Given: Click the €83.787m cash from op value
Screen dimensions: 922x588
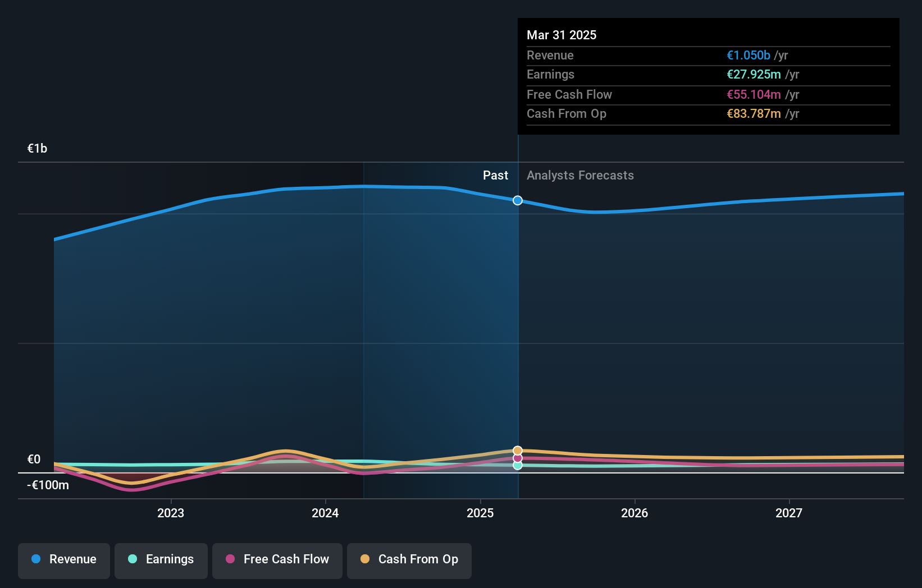Looking at the screenshot, I should click(754, 113).
